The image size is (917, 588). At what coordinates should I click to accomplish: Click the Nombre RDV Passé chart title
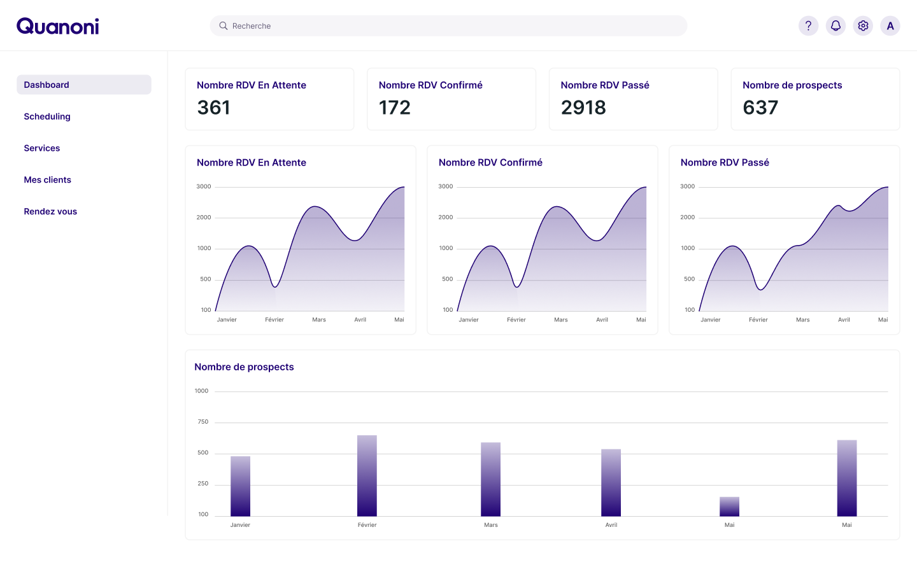coord(725,163)
